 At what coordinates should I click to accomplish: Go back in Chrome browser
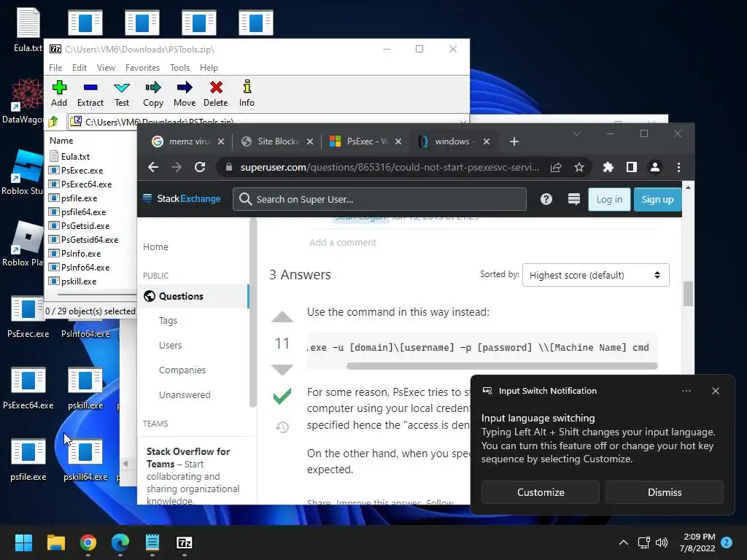(153, 167)
